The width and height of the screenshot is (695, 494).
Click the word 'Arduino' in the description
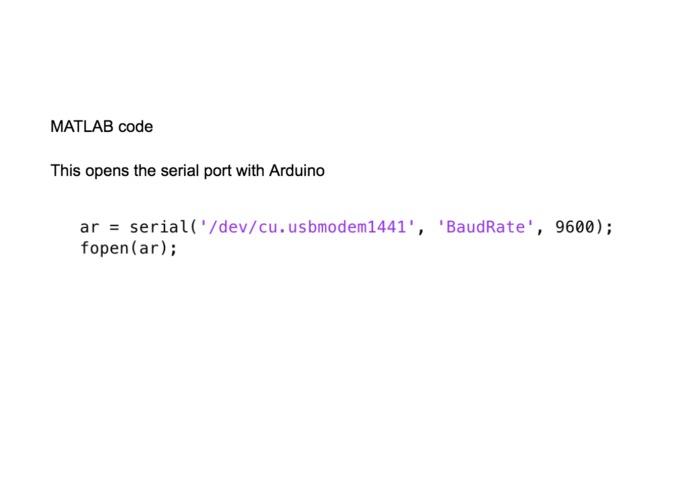297,171
